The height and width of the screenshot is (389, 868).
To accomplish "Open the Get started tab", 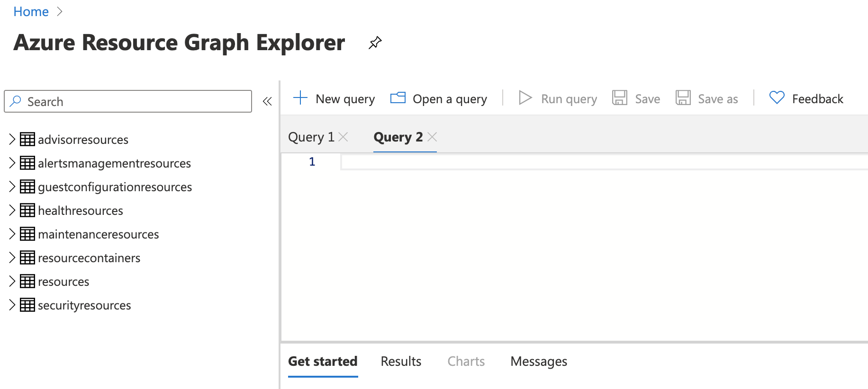I will [x=323, y=362].
